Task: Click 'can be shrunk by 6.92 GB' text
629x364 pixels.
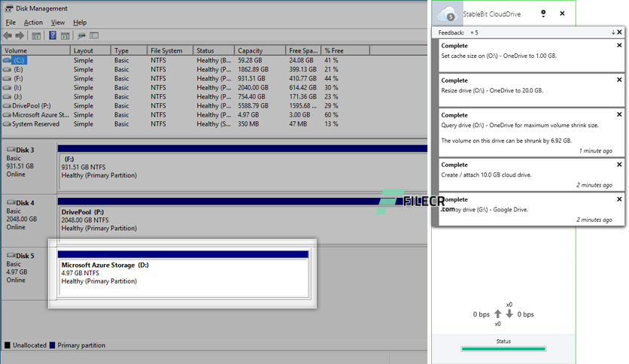Action: [x=506, y=141]
